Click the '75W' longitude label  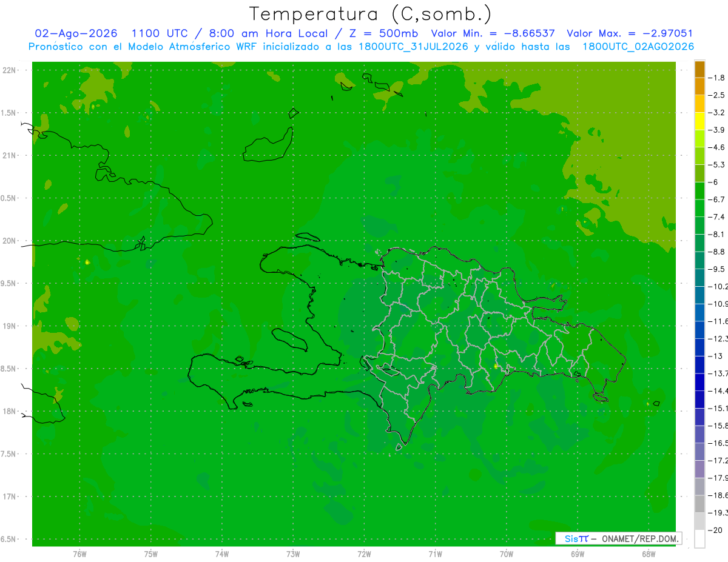pyautogui.click(x=151, y=554)
